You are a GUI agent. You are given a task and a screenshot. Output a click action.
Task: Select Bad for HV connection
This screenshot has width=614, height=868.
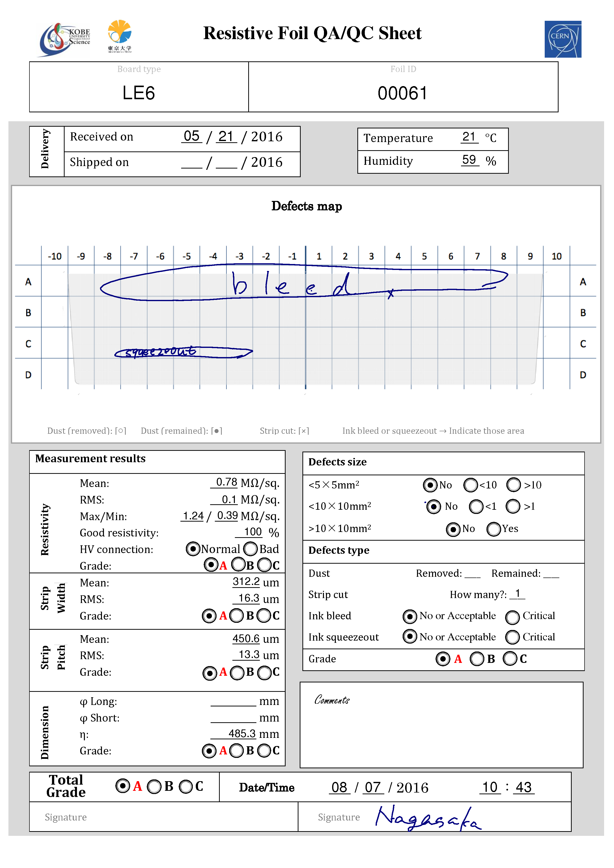250,549
